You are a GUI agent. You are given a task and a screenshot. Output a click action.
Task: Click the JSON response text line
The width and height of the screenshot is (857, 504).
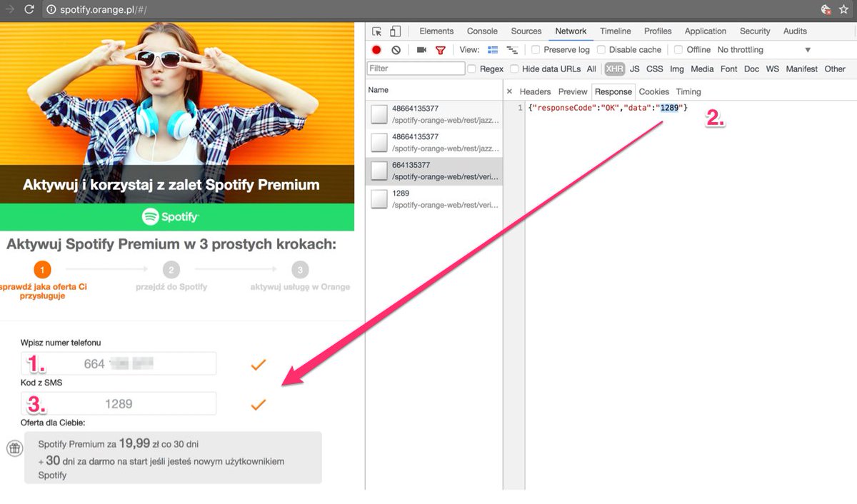coord(608,108)
